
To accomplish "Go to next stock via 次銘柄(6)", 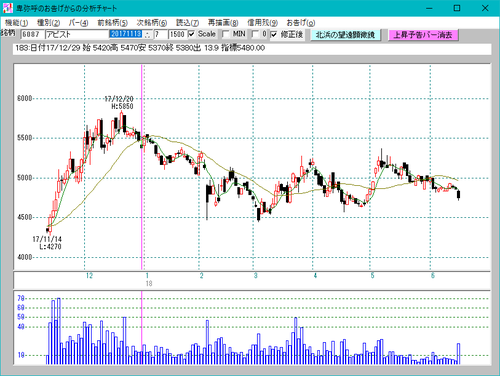I will point(152,23).
